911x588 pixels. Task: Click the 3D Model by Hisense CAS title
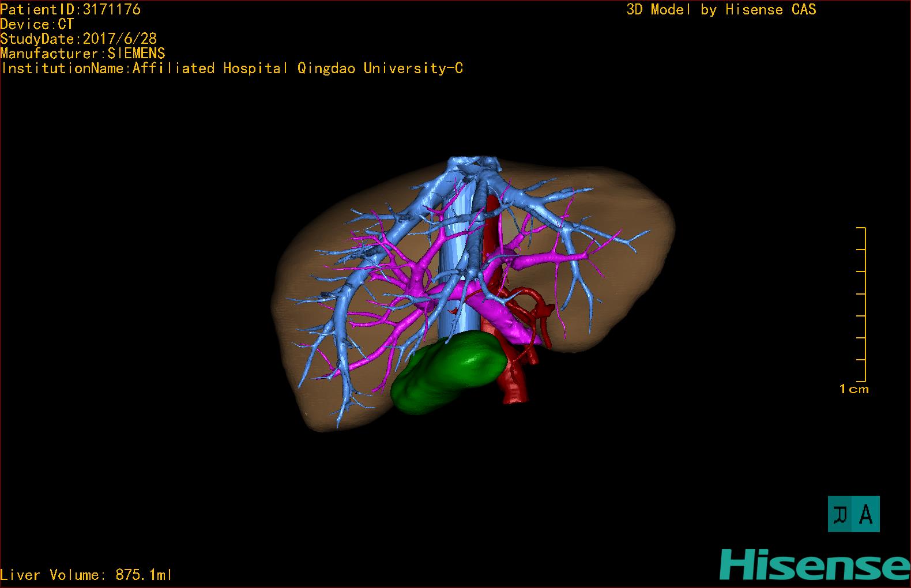(x=721, y=9)
